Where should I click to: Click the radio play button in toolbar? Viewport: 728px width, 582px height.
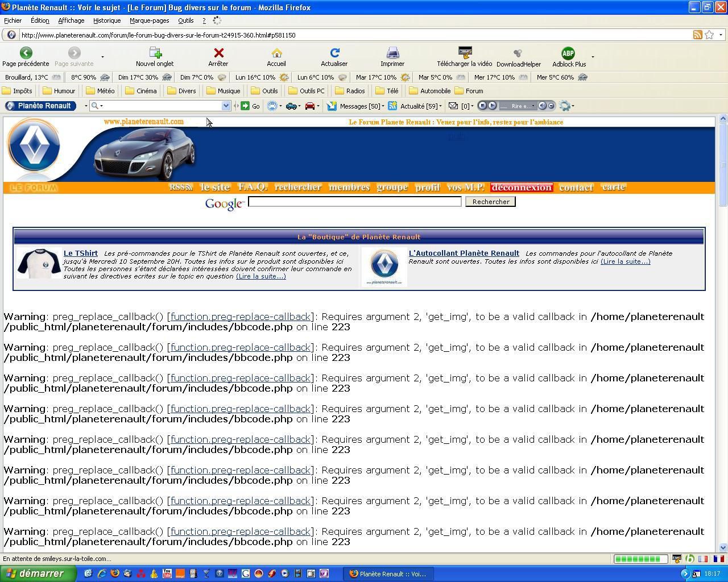point(493,106)
